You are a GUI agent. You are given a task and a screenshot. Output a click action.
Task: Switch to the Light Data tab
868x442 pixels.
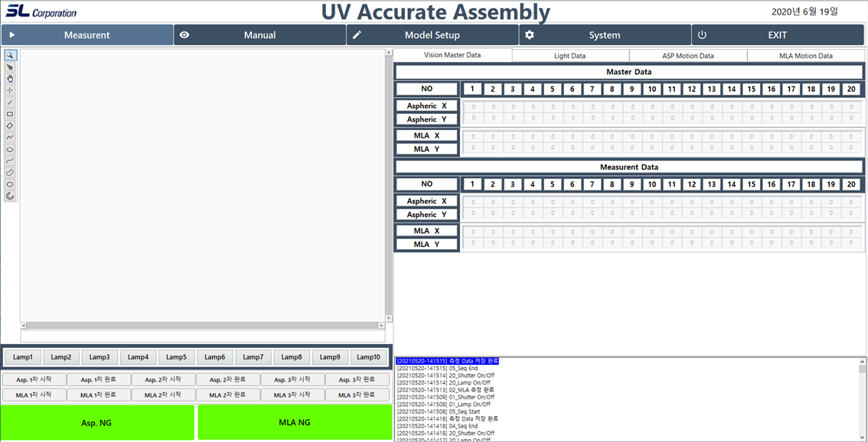570,56
